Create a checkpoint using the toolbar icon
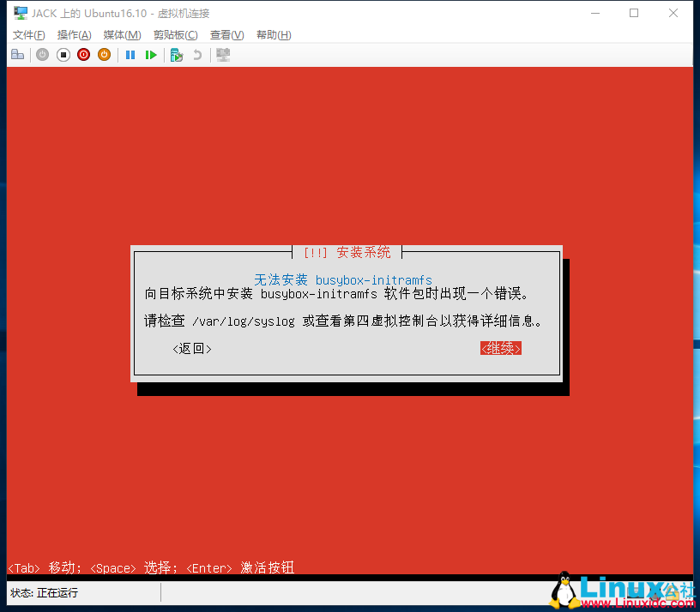This screenshot has width=700, height=612. [177, 54]
